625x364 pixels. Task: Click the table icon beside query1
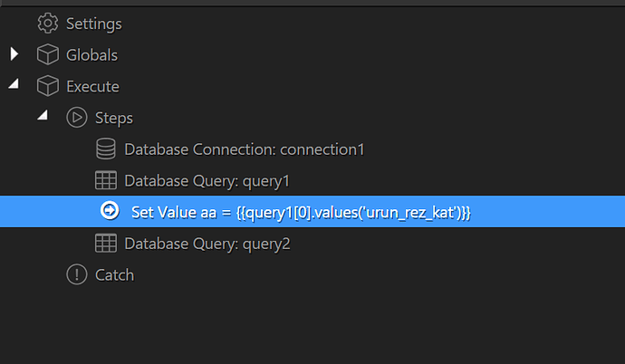click(105, 181)
